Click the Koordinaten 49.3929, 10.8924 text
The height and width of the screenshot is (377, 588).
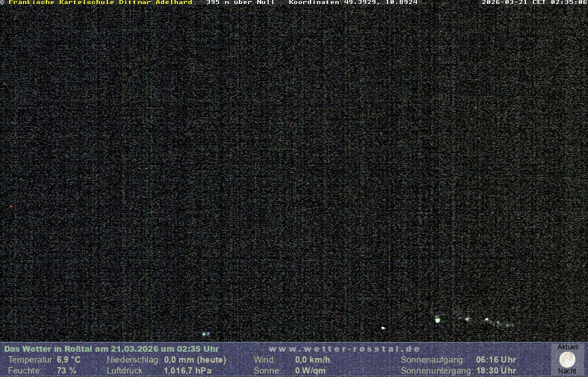353,3
